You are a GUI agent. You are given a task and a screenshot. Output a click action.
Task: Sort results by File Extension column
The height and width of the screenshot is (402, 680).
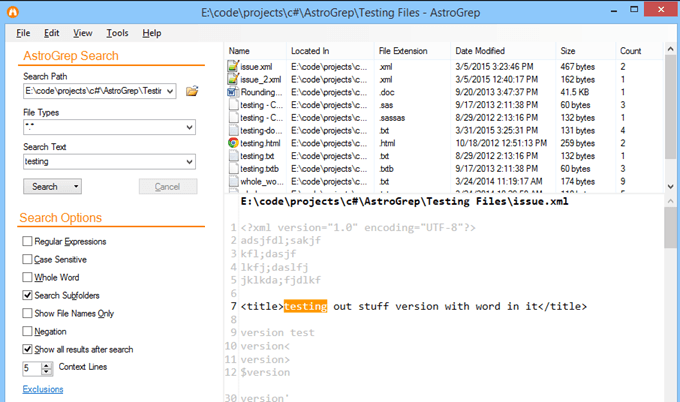(412, 51)
